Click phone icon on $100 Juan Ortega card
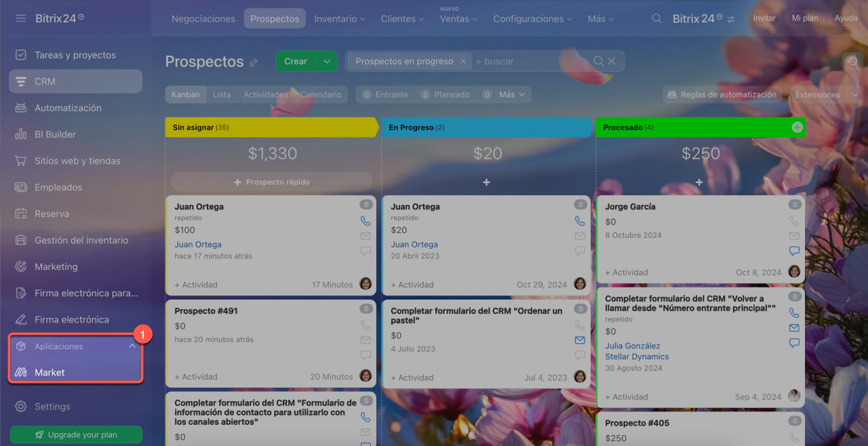 pos(366,221)
